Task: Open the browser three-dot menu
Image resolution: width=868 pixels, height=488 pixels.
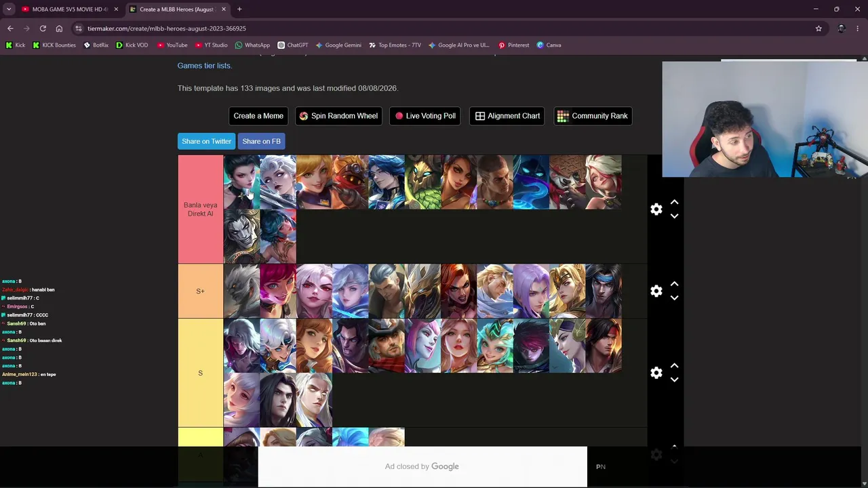Action: point(858,28)
